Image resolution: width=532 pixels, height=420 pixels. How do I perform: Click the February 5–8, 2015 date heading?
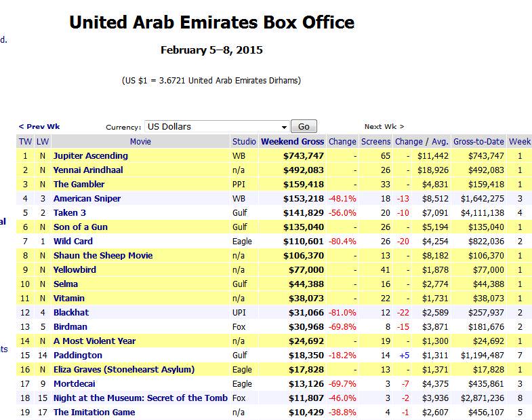coord(211,50)
